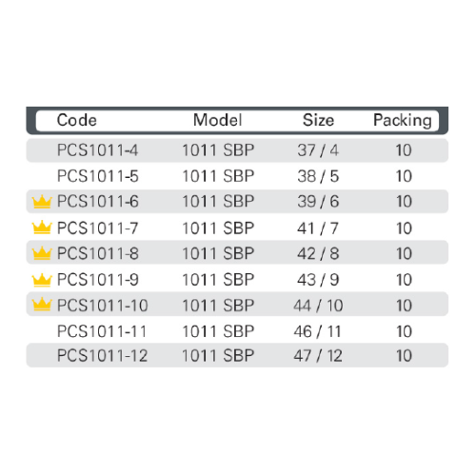Click the packing value in PCS1011-5 row
This screenshot has width=476, height=476.
click(404, 176)
